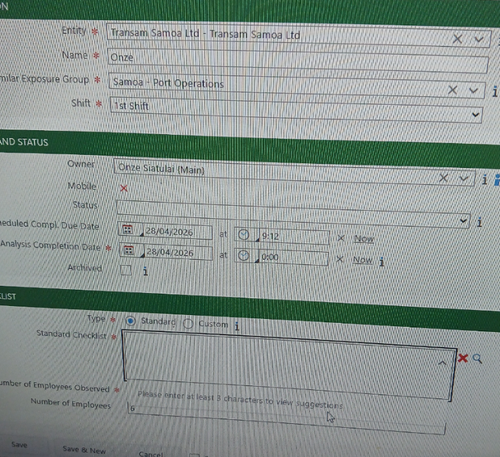500x457 pixels.
Task: Click the Name input field containing Onze
Action: click(x=297, y=60)
